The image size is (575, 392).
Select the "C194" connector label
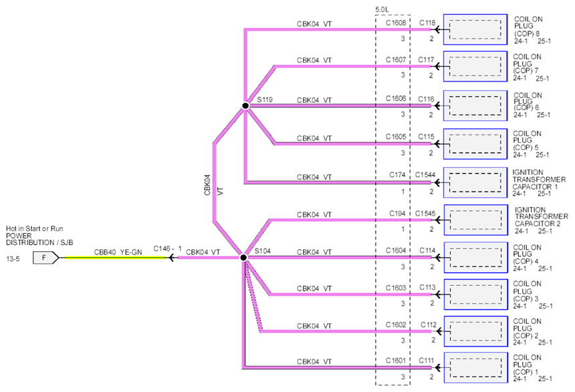[x=397, y=213]
